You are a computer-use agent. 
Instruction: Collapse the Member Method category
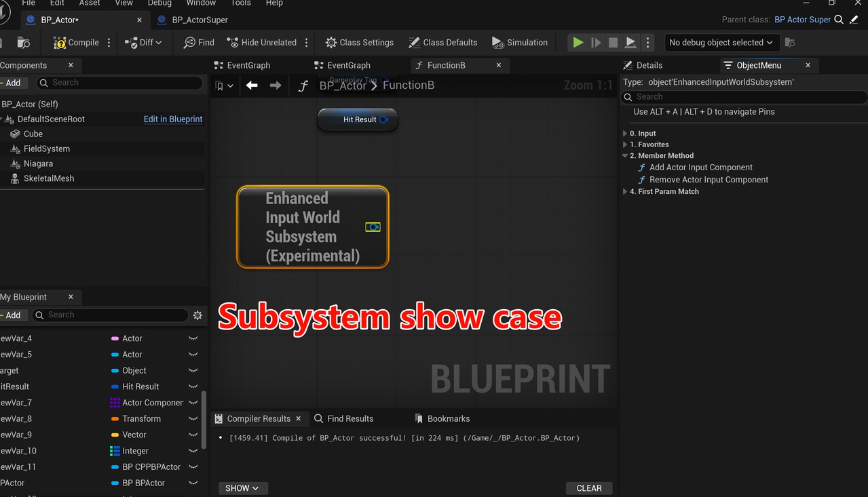625,156
